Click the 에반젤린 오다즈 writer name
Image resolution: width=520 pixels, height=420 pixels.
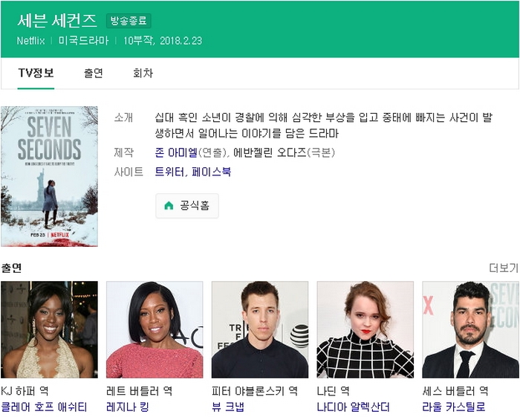point(270,152)
